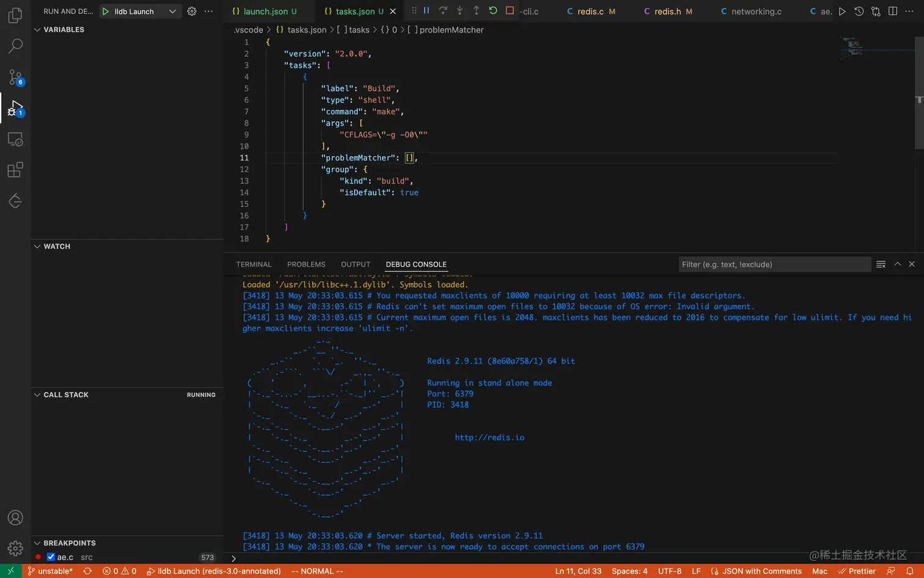Open the TERMINAL panel tab
924x578 pixels.
[254, 264]
